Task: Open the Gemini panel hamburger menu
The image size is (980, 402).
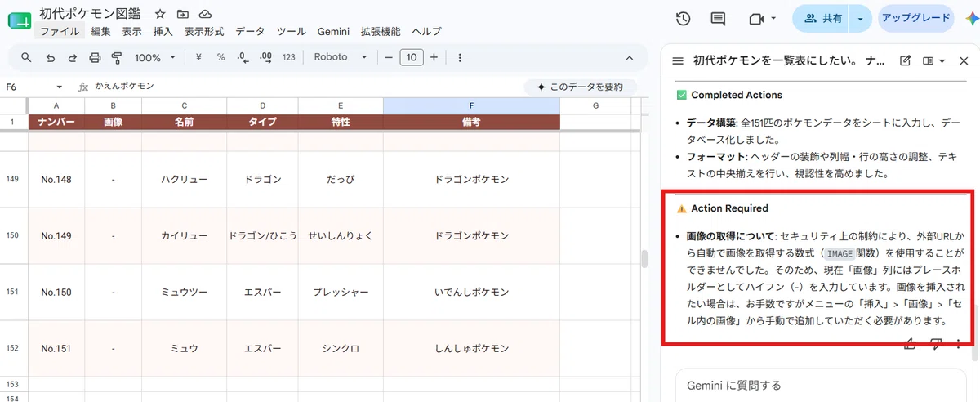Action: coord(677,60)
